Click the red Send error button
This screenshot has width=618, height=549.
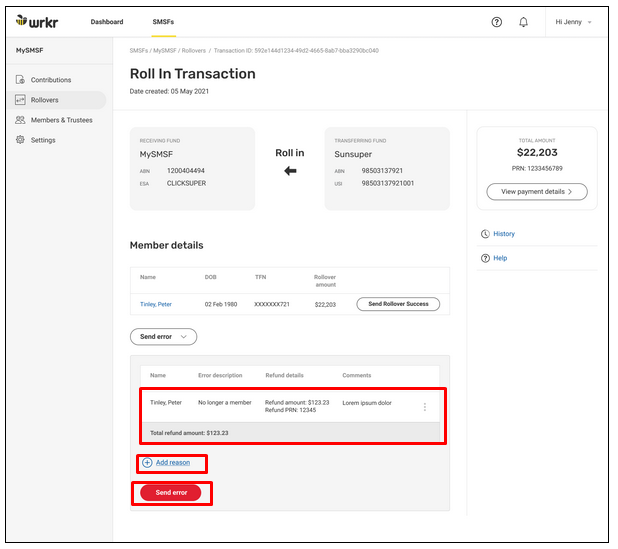pyautogui.click(x=171, y=493)
